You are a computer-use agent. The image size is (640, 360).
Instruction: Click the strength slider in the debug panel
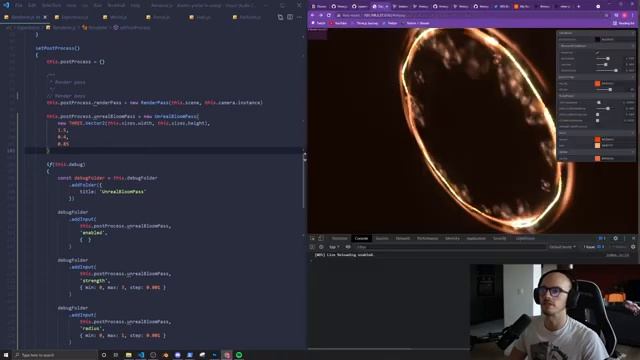[x=607, y=59]
